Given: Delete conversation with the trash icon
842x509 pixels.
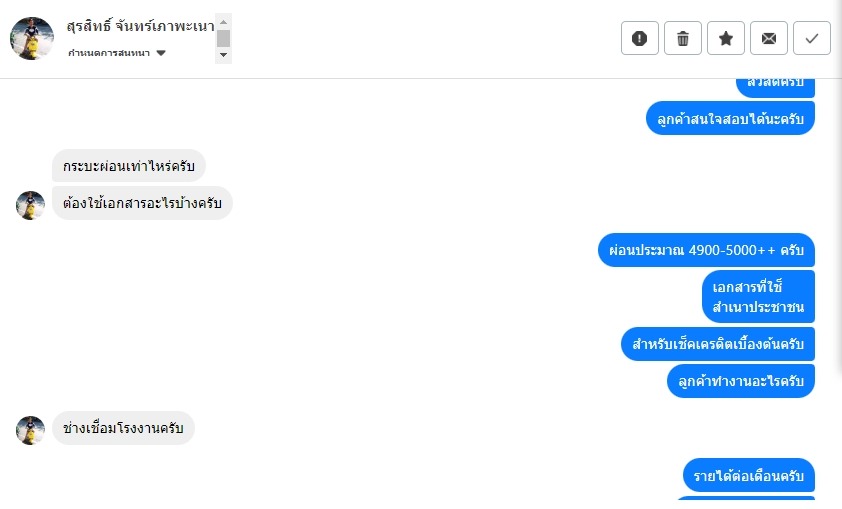Looking at the screenshot, I should click(683, 38).
